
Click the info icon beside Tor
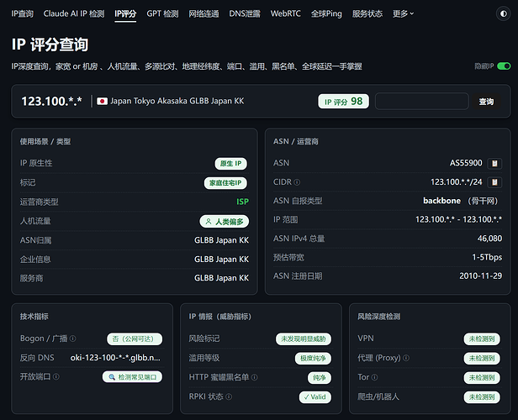tap(374, 377)
